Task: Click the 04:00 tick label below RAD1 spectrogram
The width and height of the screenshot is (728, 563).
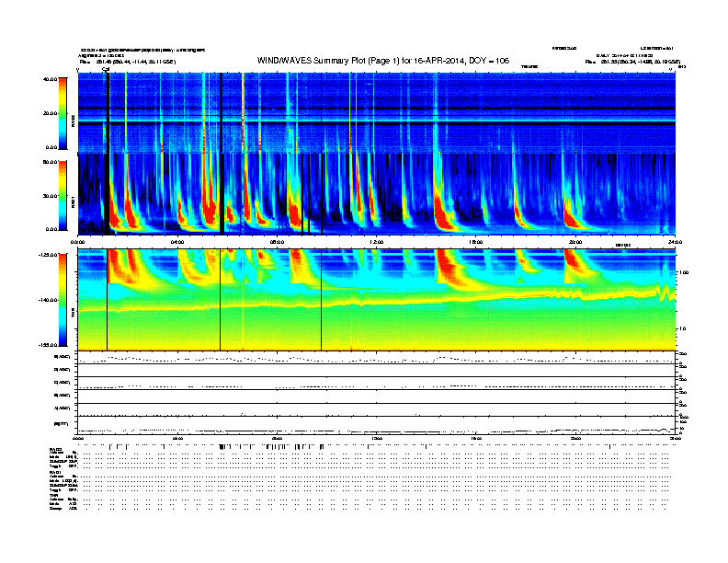Action: point(177,242)
